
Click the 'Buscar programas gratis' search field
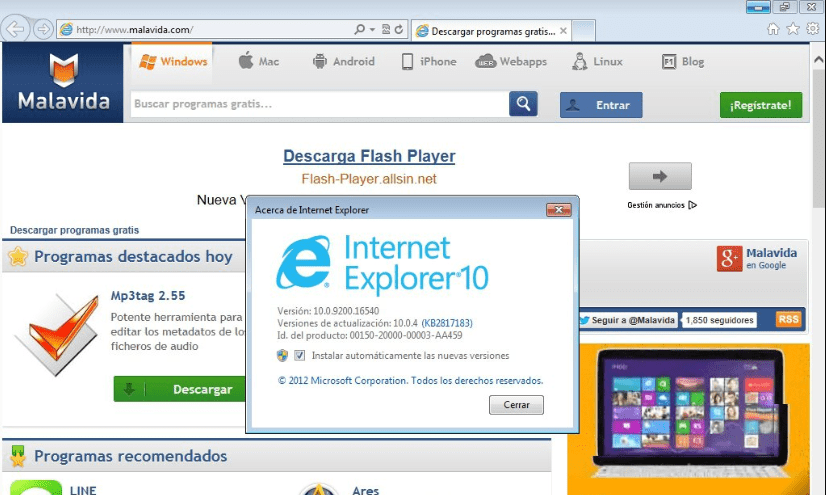coord(318,104)
